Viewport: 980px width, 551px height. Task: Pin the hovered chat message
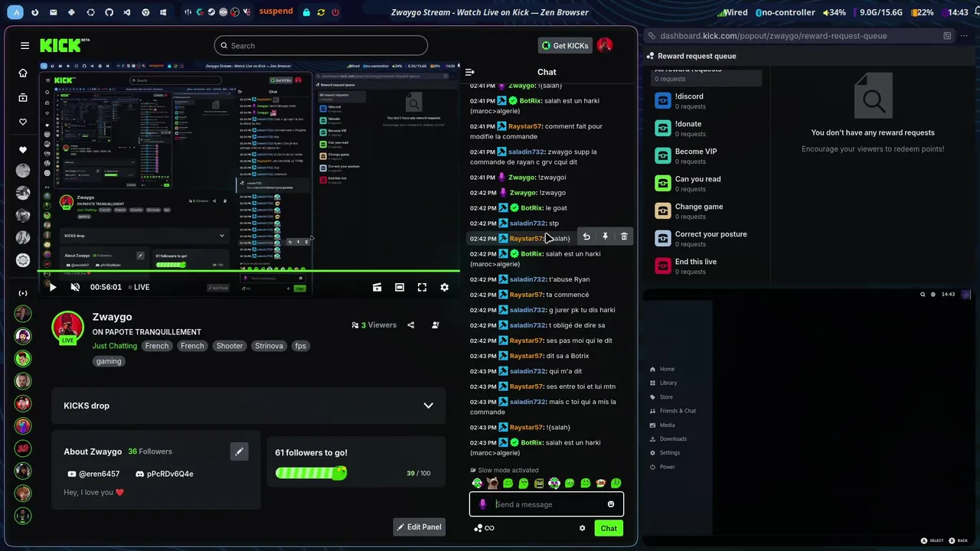tap(605, 237)
